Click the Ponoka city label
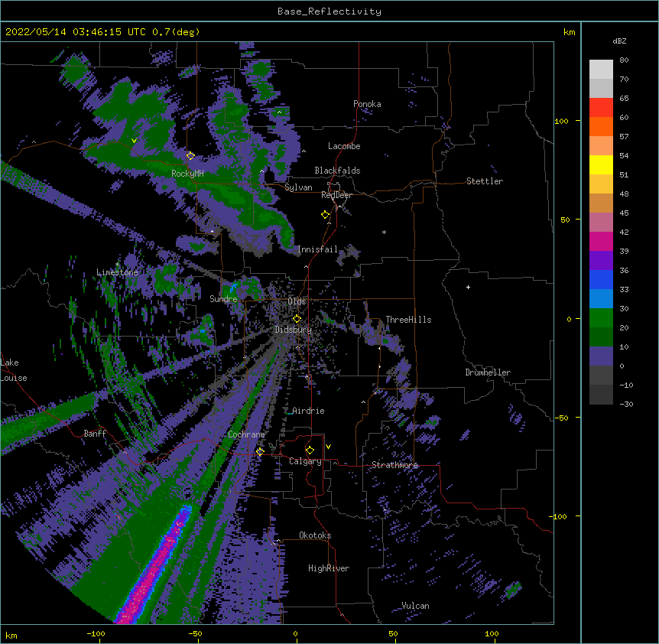This screenshot has height=644, width=659. pyautogui.click(x=367, y=104)
